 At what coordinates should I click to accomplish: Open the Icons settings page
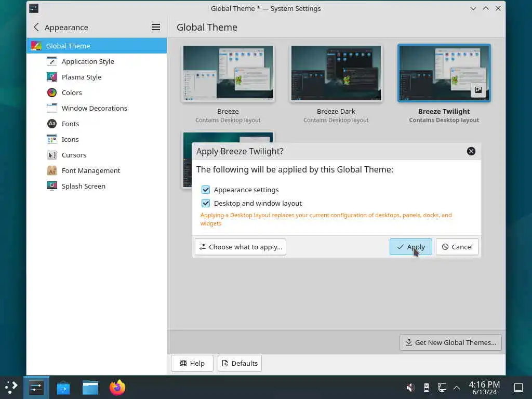tap(96, 139)
